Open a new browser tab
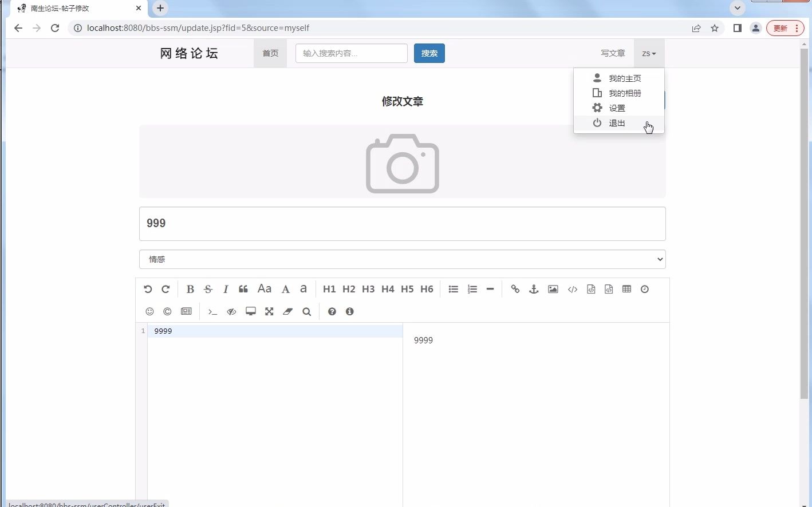Viewport: 812px width, 507px height. coord(160,8)
